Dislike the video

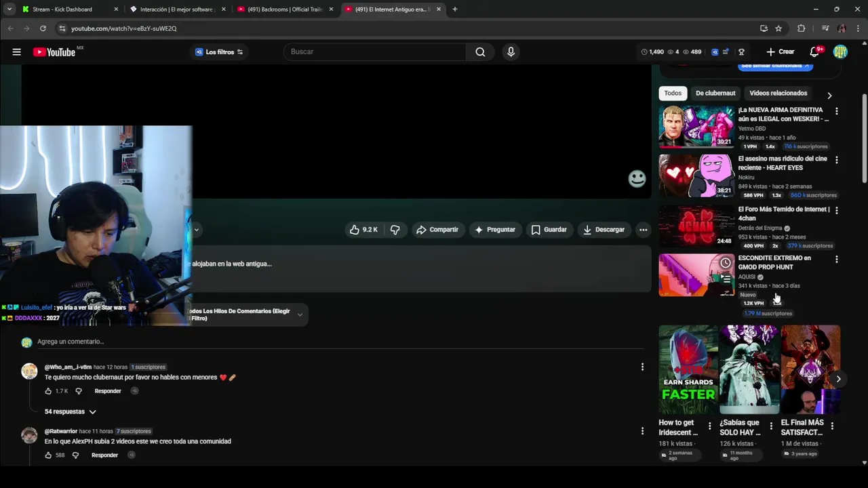395,230
